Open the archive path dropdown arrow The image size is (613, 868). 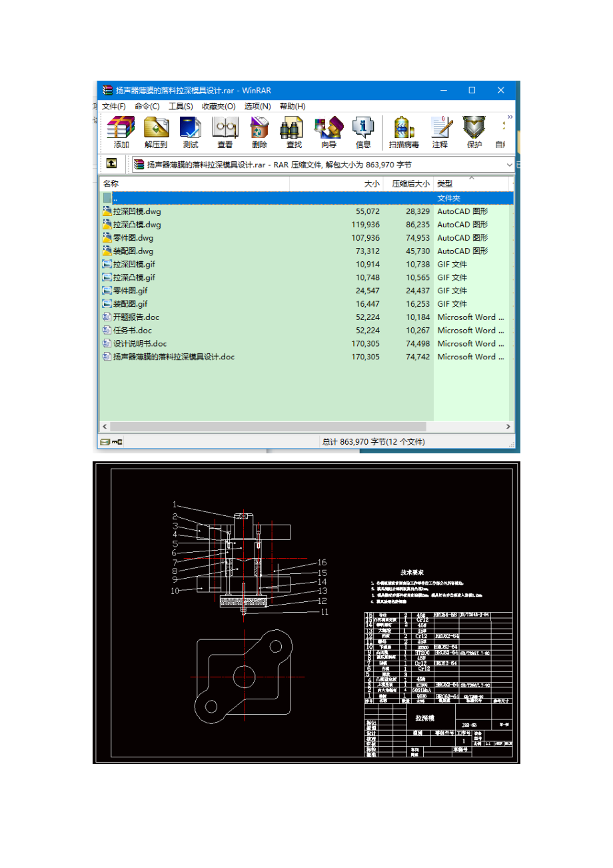pos(510,164)
